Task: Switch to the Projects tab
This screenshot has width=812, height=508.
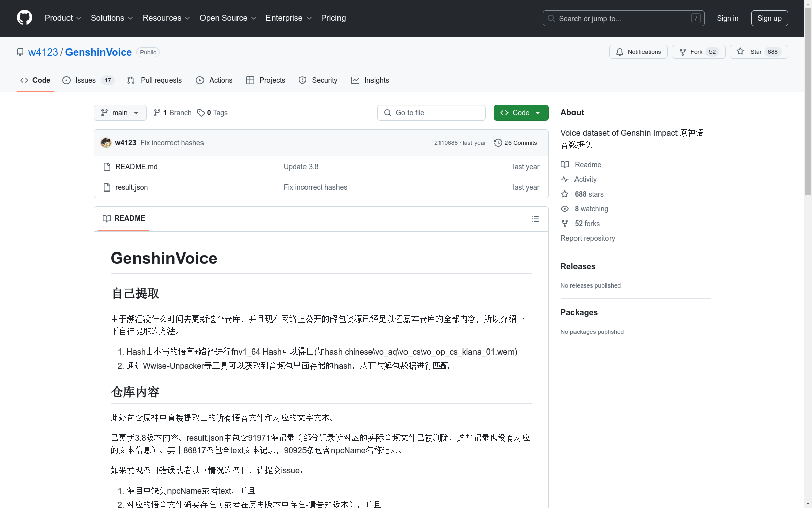Action: (x=266, y=80)
